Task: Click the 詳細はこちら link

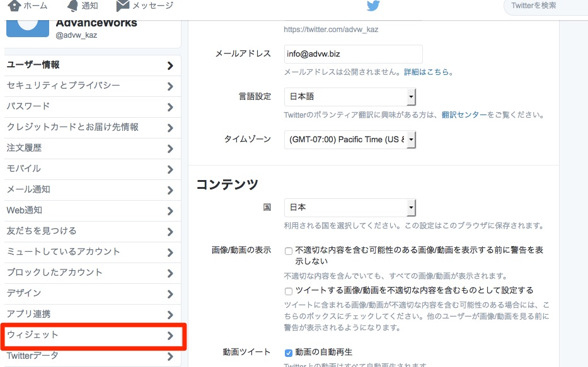Action: click(427, 72)
